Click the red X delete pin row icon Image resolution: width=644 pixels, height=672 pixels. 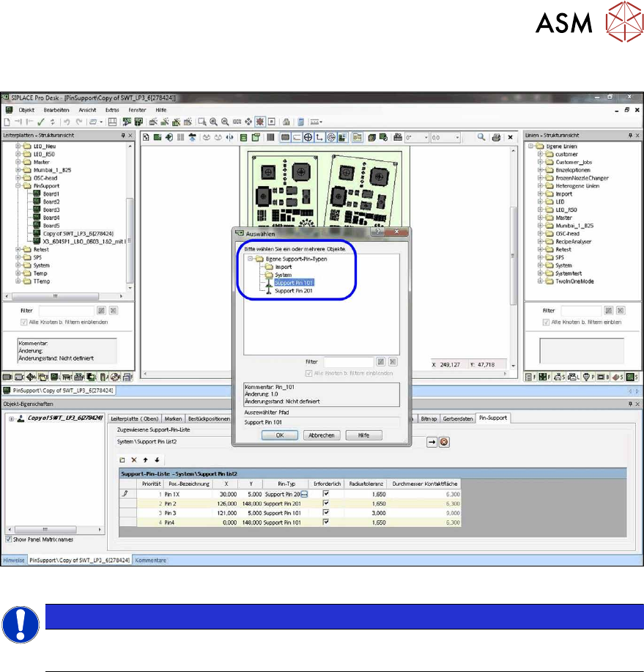pos(134,460)
